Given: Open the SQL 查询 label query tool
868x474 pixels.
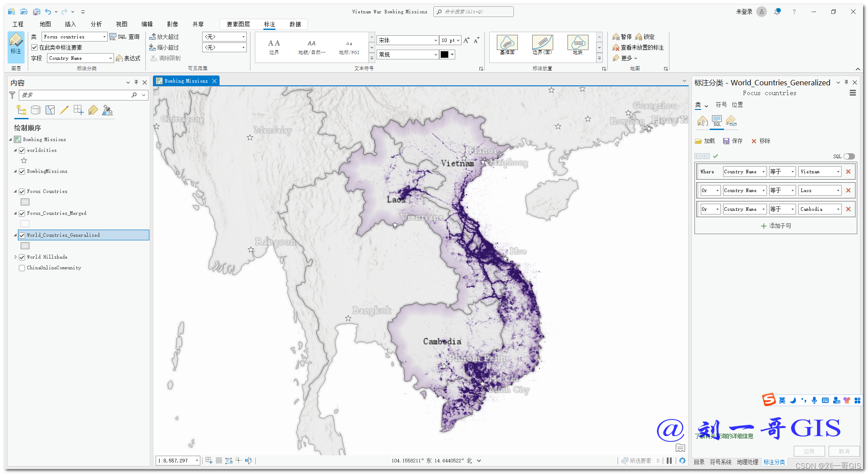Looking at the screenshot, I should [x=124, y=37].
